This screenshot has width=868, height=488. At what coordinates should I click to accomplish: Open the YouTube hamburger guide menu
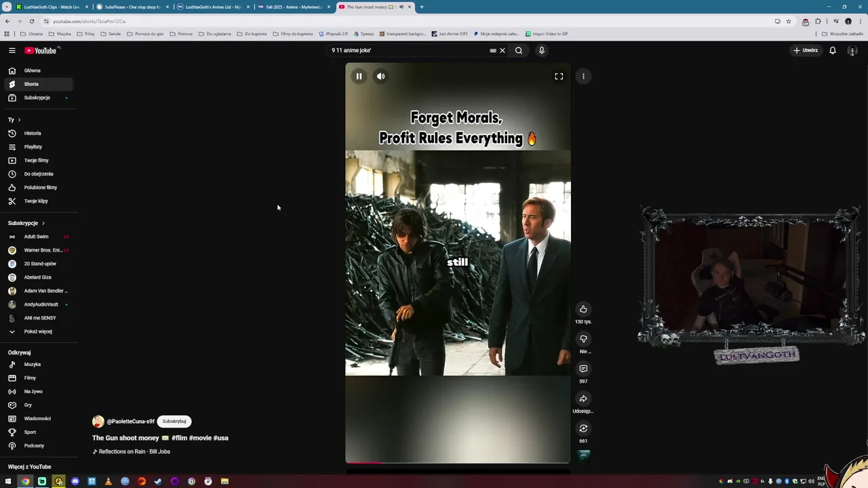click(12, 50)
